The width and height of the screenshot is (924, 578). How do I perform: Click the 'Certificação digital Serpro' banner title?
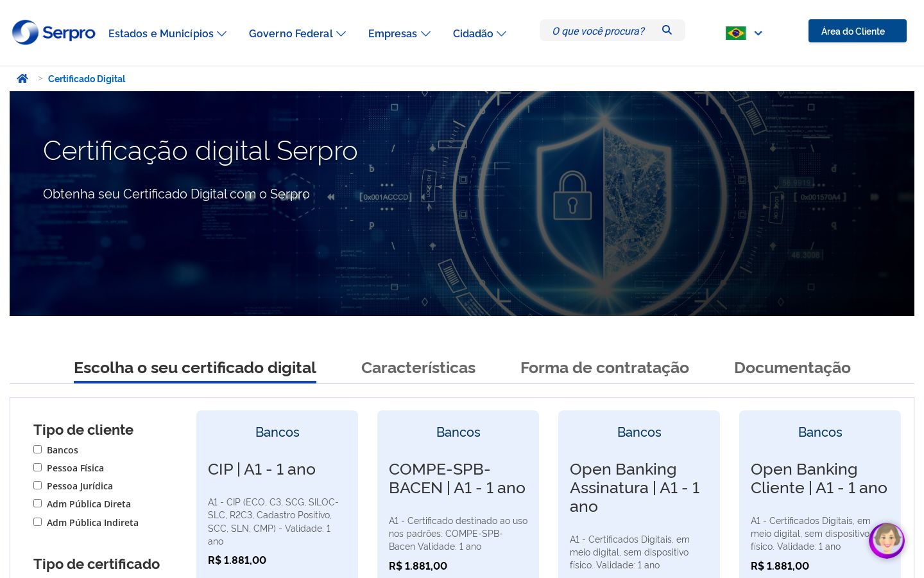200,151
